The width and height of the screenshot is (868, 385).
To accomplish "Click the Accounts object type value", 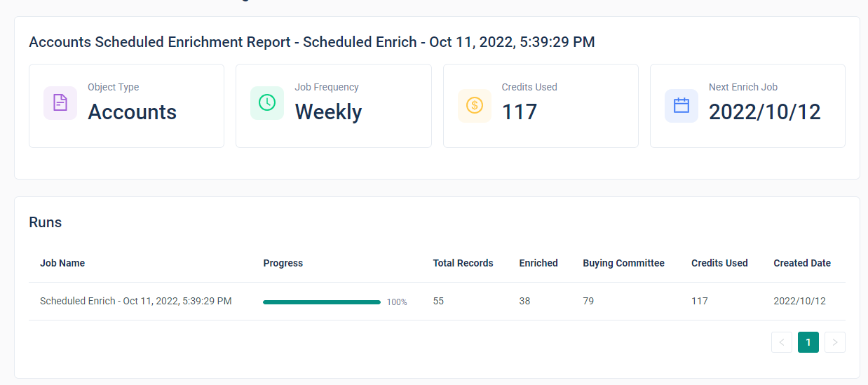I will point(132,112).
